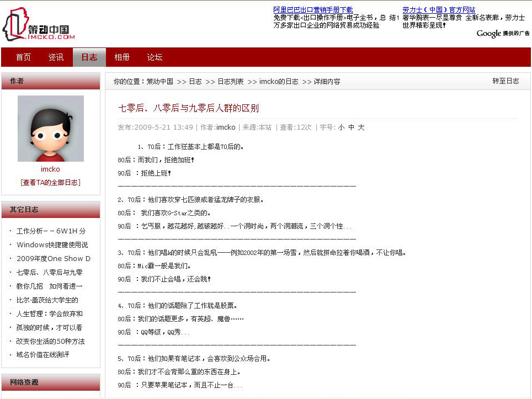
Task: Set font size to 小
Action: (x=341, y=127)
